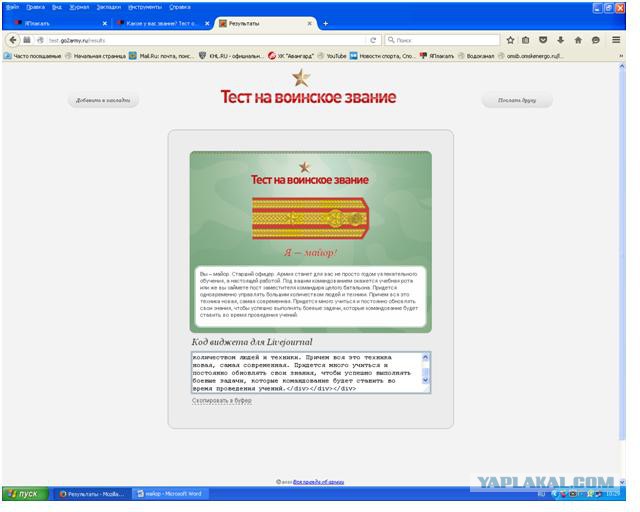This screenshot has width=640, height=512.
Task: Open the KHL.RU bookmark
Action: click(231, 56)
